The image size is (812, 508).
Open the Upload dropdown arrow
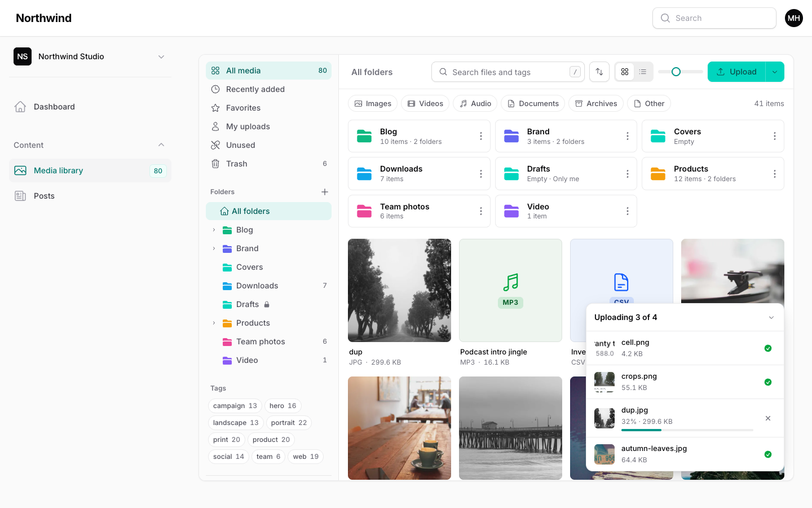[x=775, y=72]
